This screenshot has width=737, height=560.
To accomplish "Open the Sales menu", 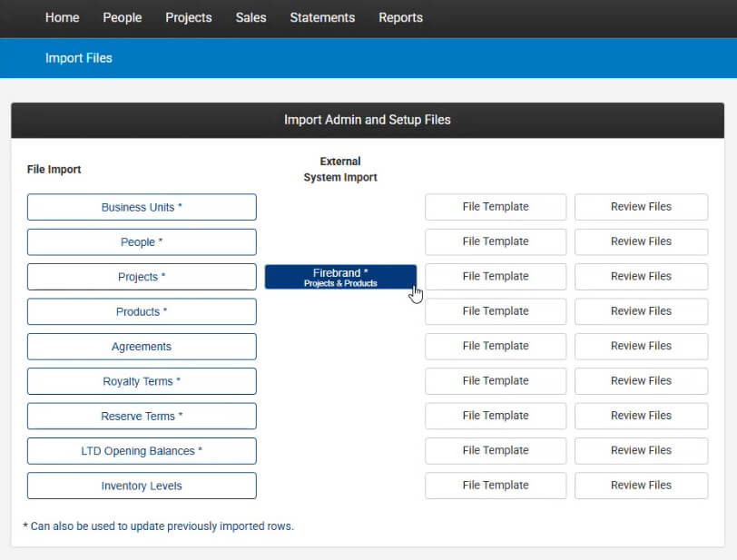I will [251, 17].
